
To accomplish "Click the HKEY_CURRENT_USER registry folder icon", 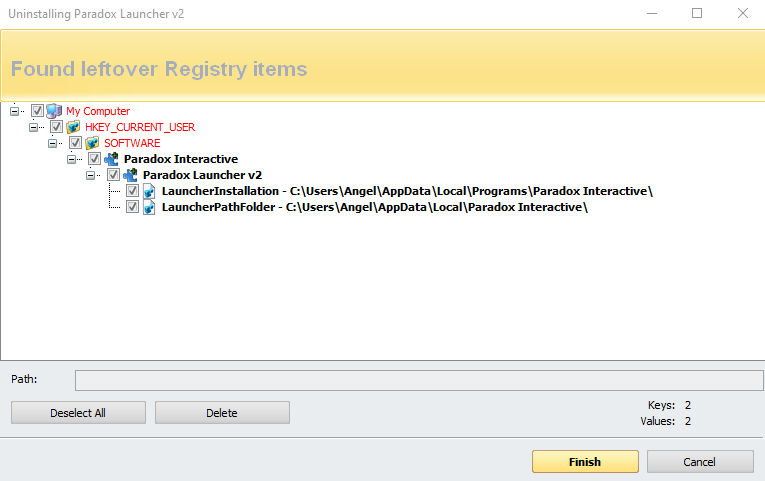I will click(73, 127).
